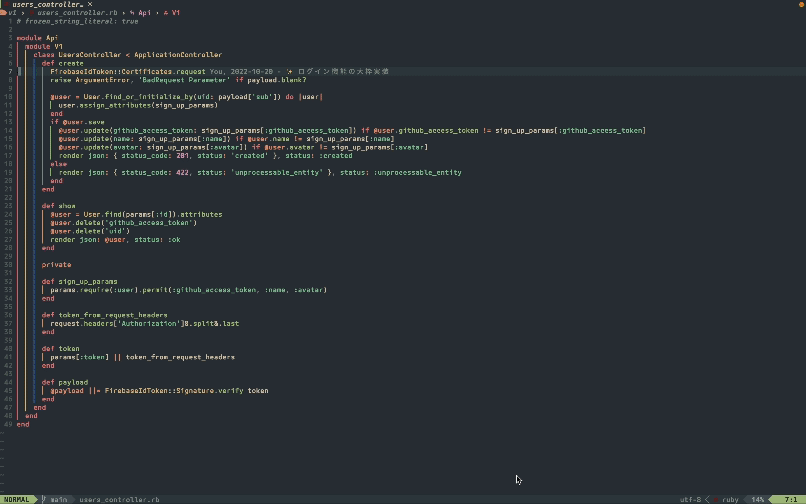
Task: Click 'FirebaseIdToken::Certificates.request' text
Action: click(x=127, y=71)
